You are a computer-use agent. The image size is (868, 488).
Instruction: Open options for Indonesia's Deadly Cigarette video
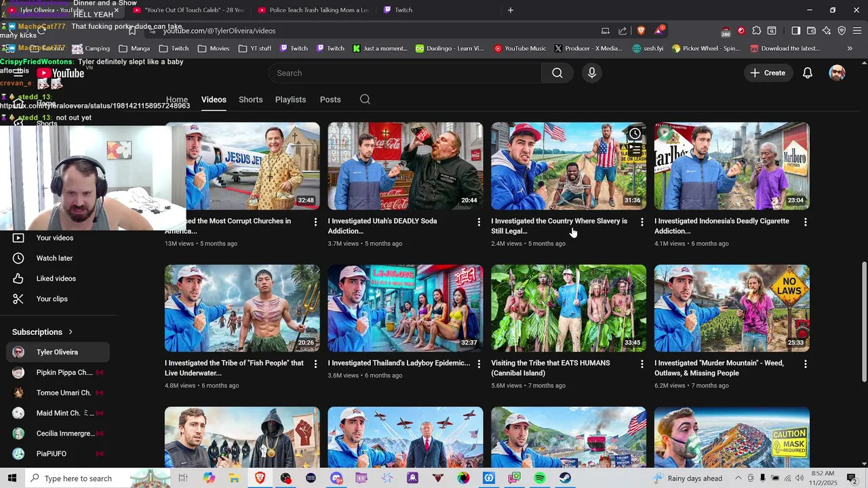tap(806, 222)
